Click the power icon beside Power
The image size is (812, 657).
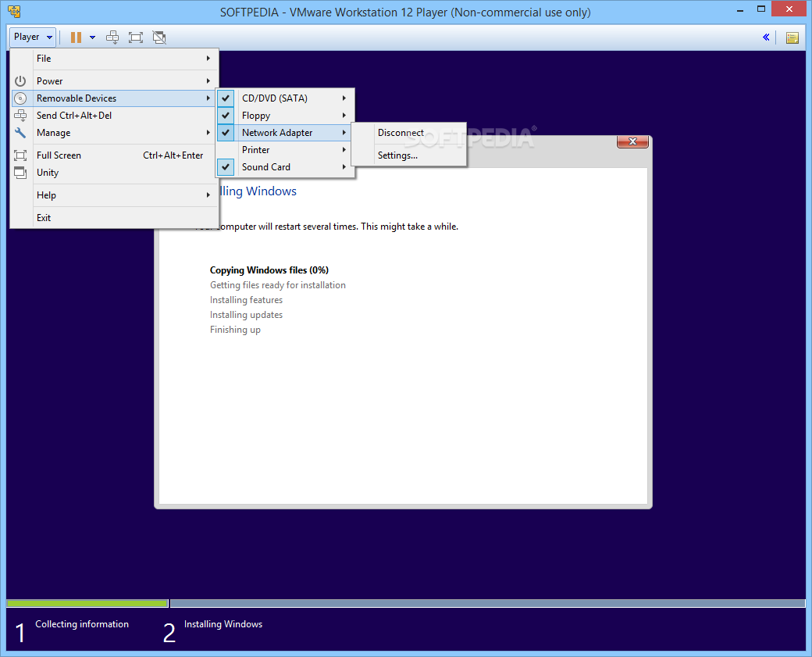[x=20, y=80]
